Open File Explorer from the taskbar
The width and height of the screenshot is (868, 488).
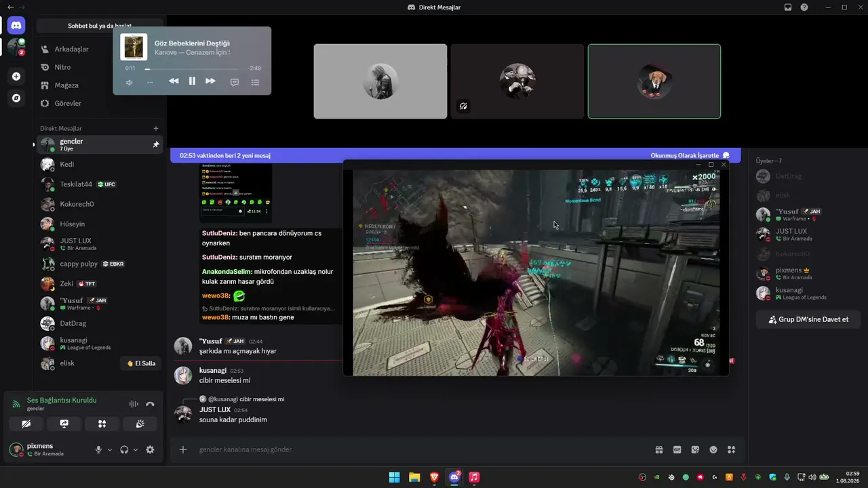point(414,477)
